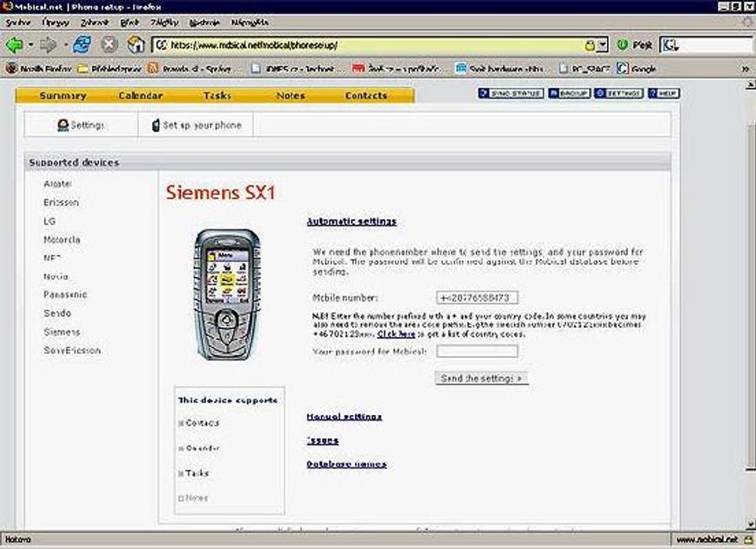Click the Help button
This screenshot has height=549, width=756.
point(664,93)
